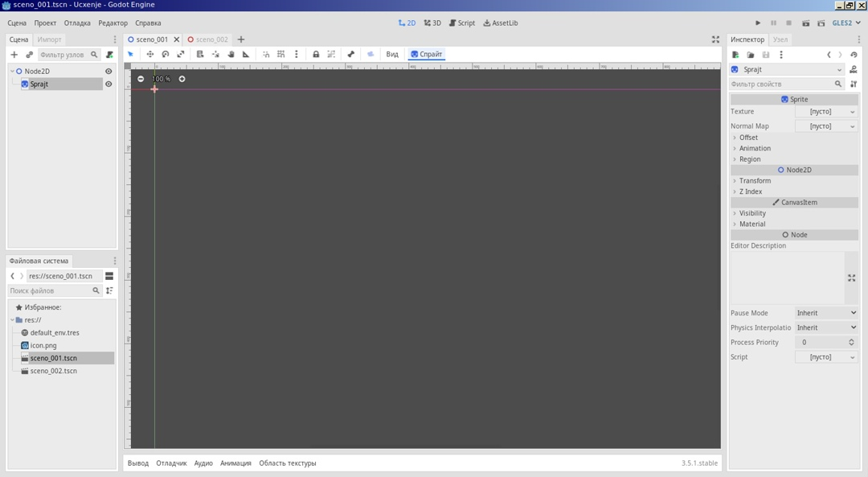
Task: Open the Отладка menu
Action: [77, 23]
